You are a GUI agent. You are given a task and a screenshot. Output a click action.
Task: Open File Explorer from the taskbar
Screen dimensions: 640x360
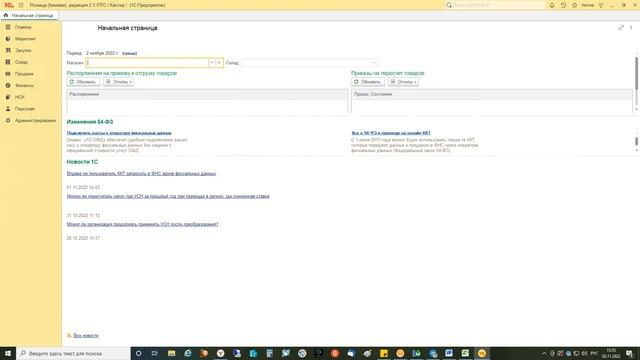[171, 353]
